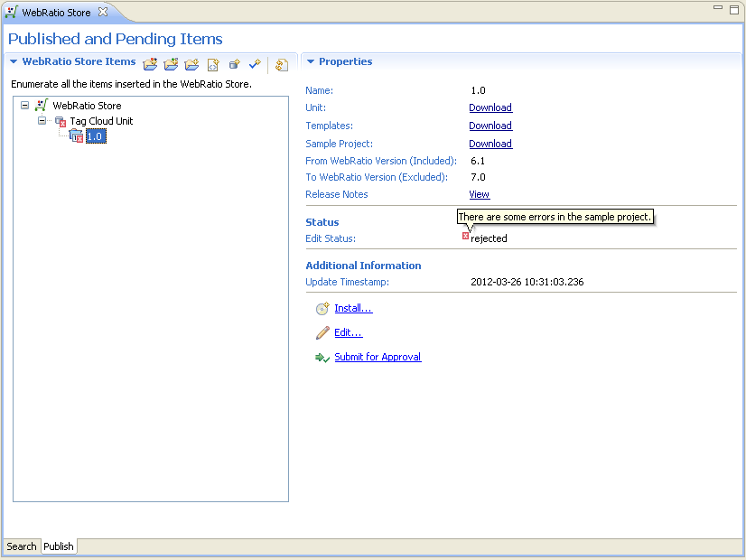746x560 pixels.
Task: Click the Release Notes label
Action: tap(336, 194)
